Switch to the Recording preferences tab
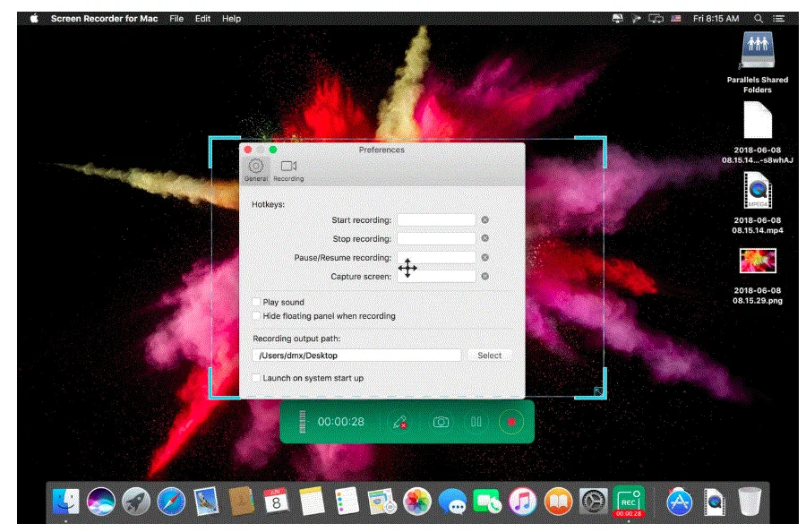Image resolution: width=806 pixels, height=532 pixels. coord(288,170)
